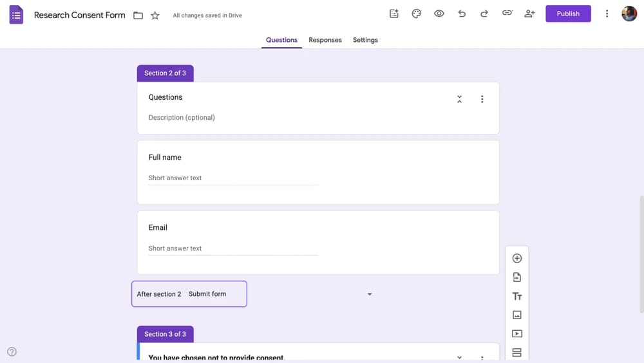Viewport: 644px width, 363px height.
Task: Click the Full name short answer field
Action: tap(233, 178)
